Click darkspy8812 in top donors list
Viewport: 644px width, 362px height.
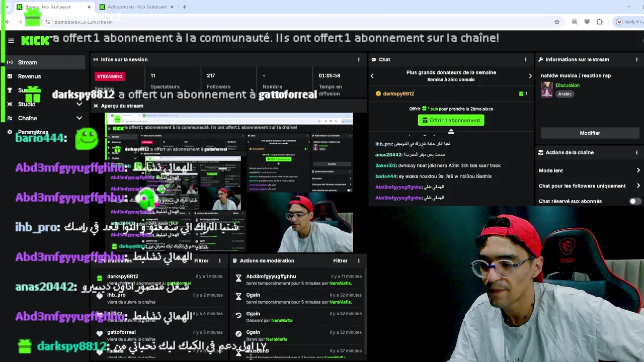pos(398,94)
